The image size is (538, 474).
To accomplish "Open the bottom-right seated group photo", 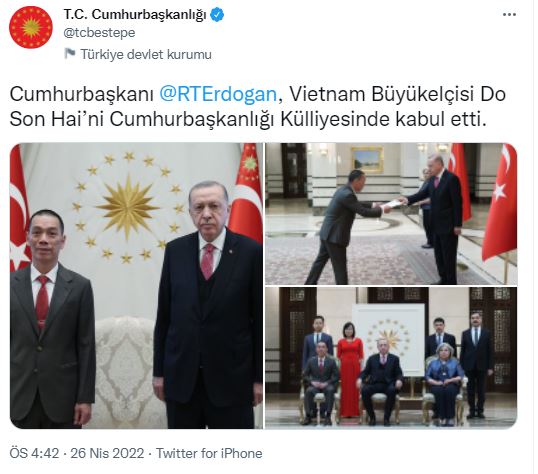I will [x=391, y=358].
